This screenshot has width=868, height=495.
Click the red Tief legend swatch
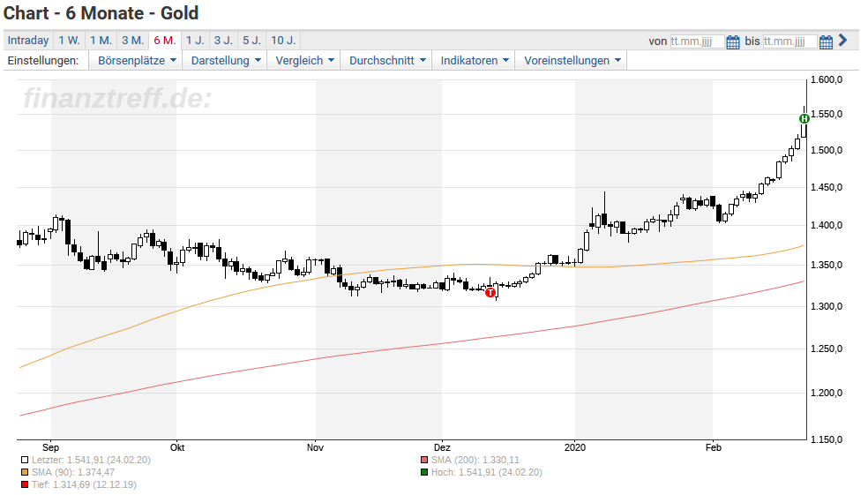(x=25, y=485)
